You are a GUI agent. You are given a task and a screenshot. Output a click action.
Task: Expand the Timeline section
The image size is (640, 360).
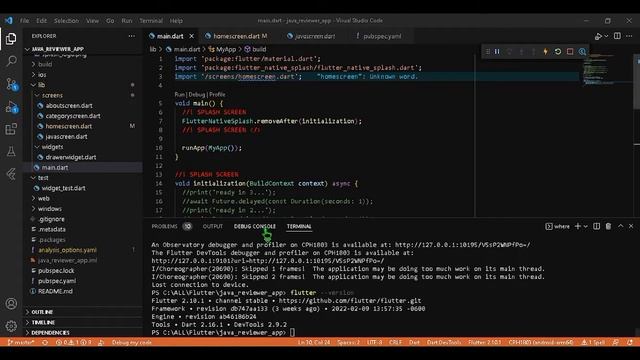point(43,322)
